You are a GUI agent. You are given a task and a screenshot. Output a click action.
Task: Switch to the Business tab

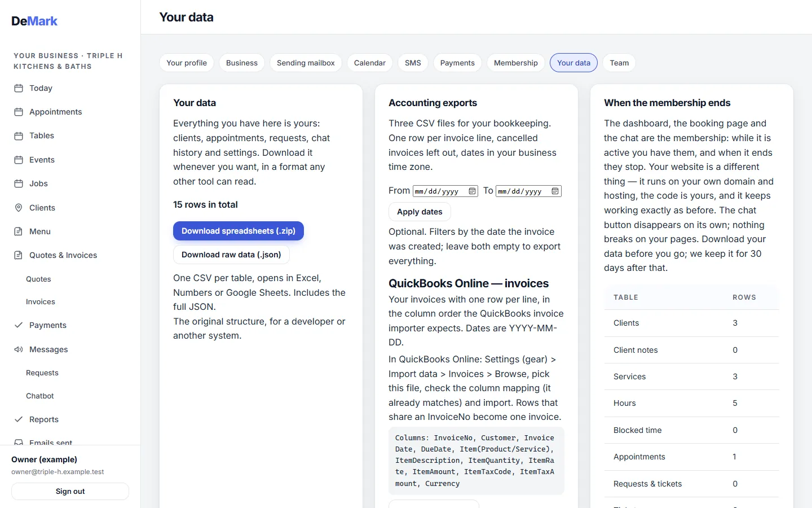point(242,63)
